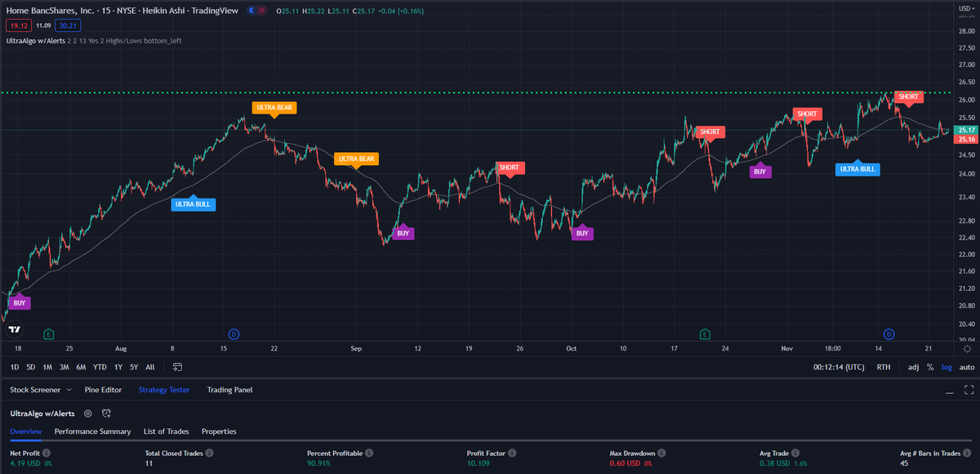Add alert on strategy via alarm-clock icon
This screenshot has height=474, width=980.
pyautogui.click(x=106, y=414)
